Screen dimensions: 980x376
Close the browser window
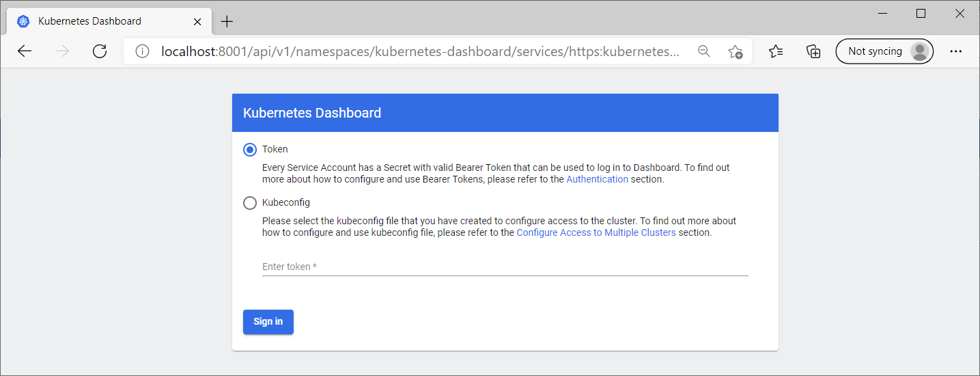click(x=959, y=14)
